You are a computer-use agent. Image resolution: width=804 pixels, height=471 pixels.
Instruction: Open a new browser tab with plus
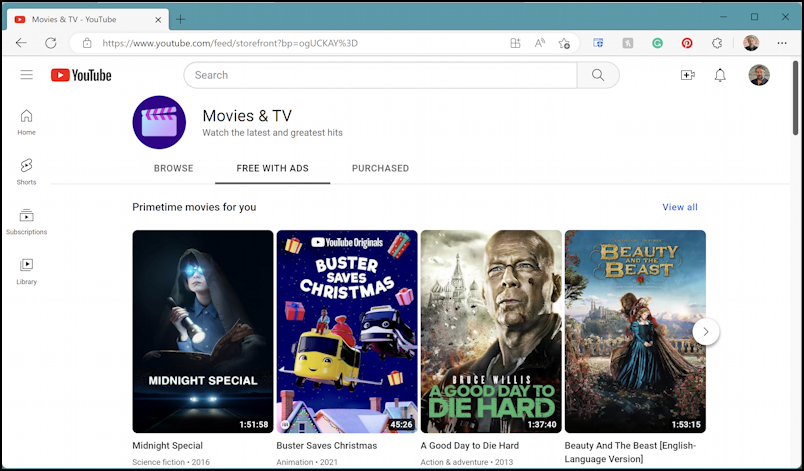click(180, 19)
